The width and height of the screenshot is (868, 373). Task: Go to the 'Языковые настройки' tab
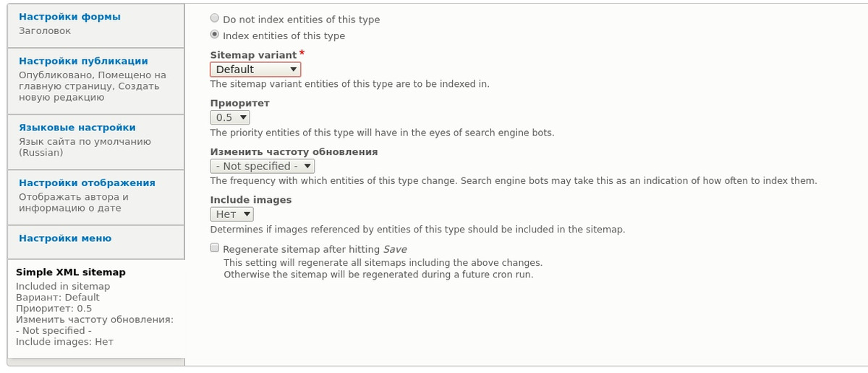[x=77, y=127]
